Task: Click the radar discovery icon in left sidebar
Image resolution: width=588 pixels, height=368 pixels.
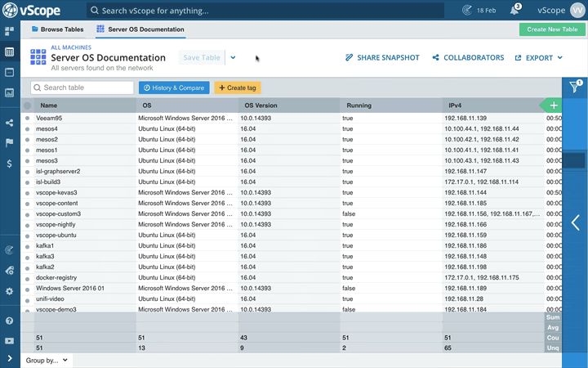Action: (x=9, y=250)
